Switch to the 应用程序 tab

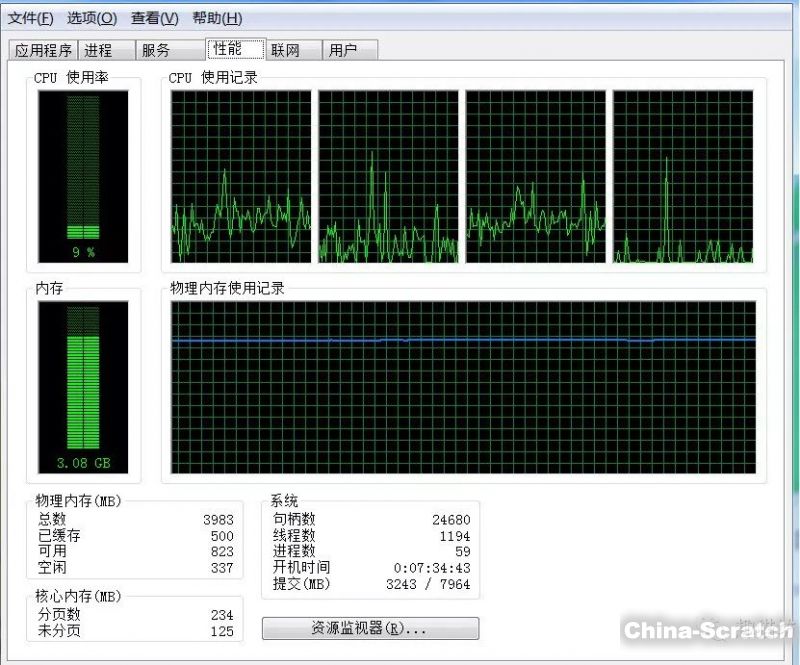pyautogui.click(x=43, y=50)
